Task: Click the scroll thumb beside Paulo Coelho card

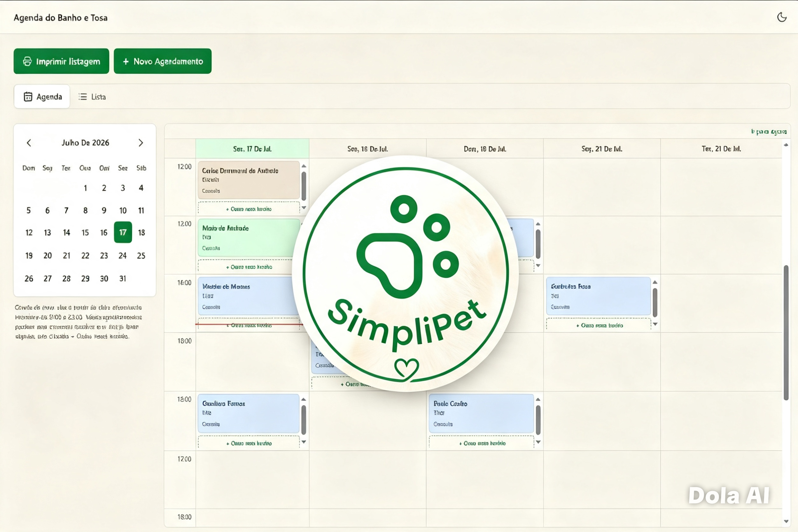Action: [x=538, y=420]
